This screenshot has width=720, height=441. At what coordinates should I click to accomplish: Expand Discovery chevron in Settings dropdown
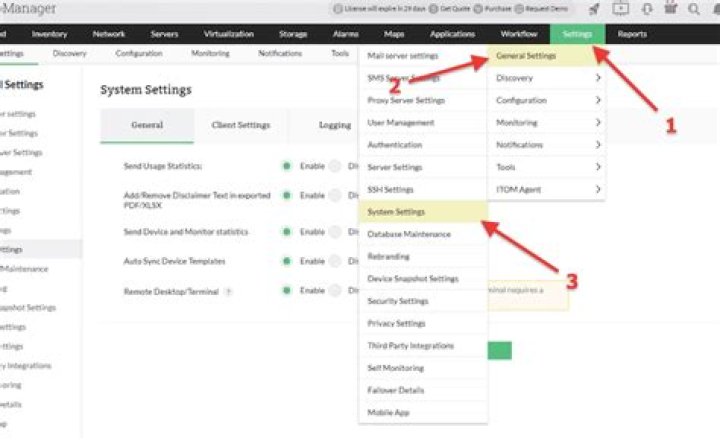598,78
